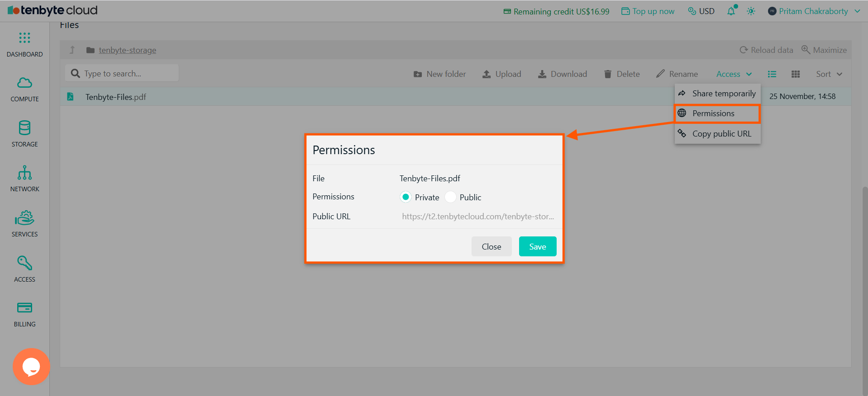Click the Tenbyte-Files.pdf file icon
The height and width of the screenshot is (396, 868).
point(70,96)
